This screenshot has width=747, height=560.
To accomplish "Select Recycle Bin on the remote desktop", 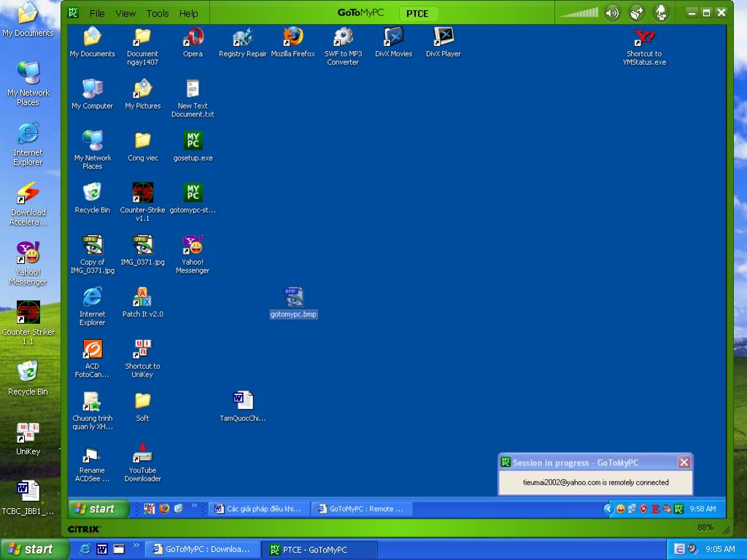I will pyautogui.click(x=93, y=198).
